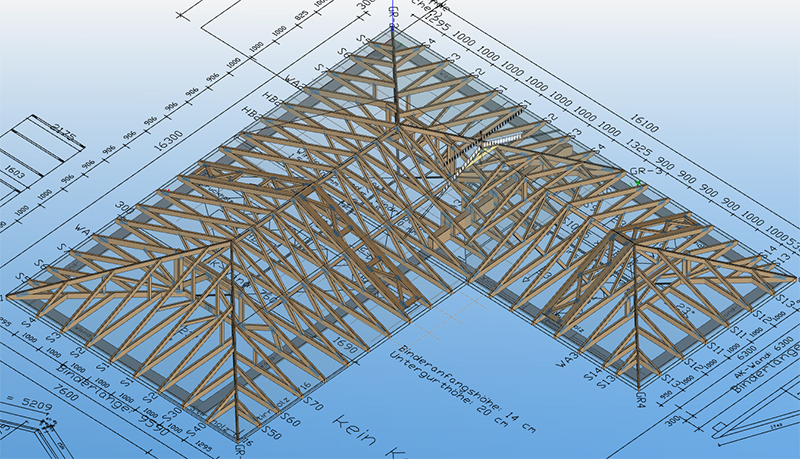Click the GR4 truss label
Screen dimensions: 800x459
640,395
